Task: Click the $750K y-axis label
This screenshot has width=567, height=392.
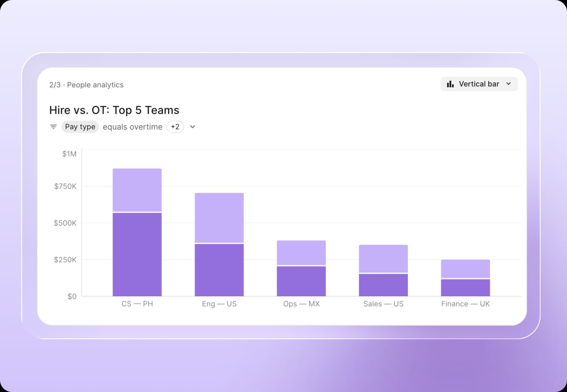Action: pos(65,186)
